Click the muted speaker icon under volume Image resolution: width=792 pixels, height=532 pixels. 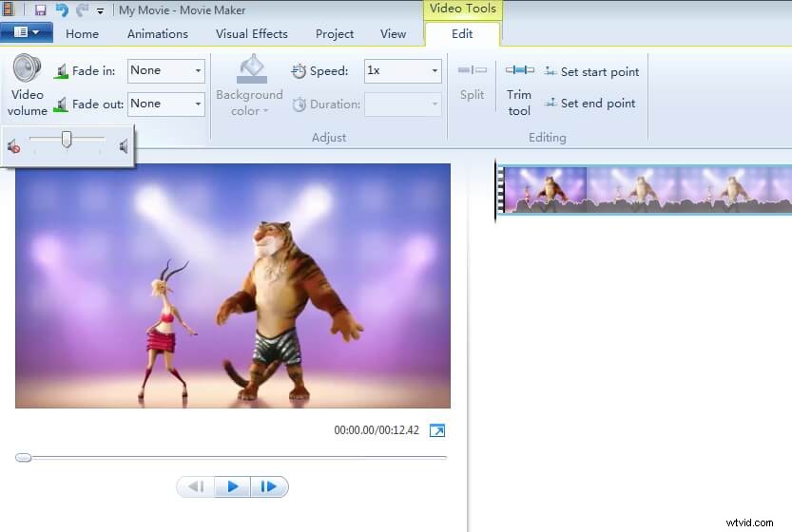(13, 146)
